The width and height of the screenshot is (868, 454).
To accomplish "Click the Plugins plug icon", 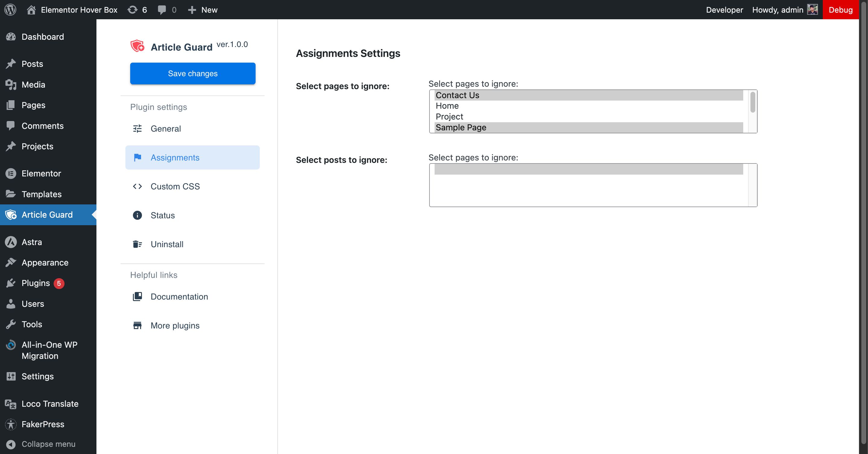I will tap(11, 283).
